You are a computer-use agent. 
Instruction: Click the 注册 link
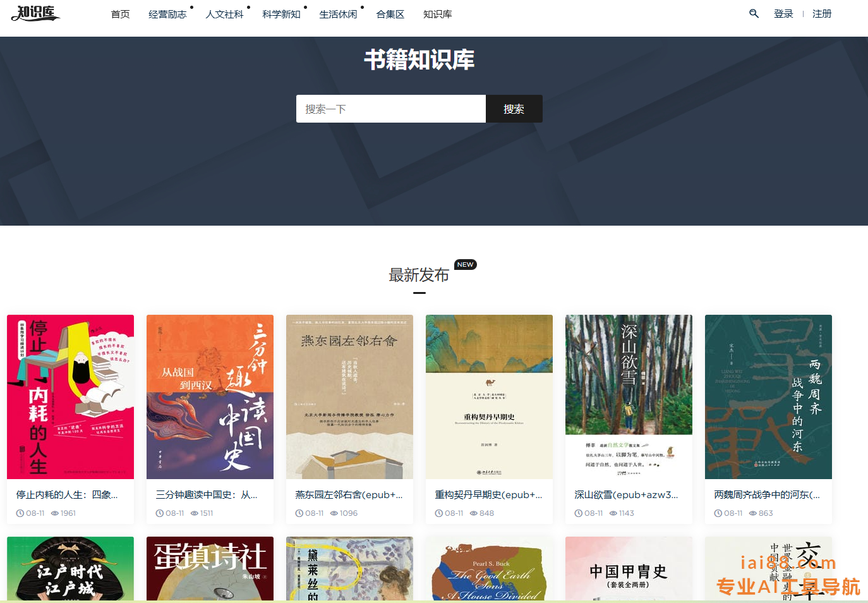click(x=822, y=13)
